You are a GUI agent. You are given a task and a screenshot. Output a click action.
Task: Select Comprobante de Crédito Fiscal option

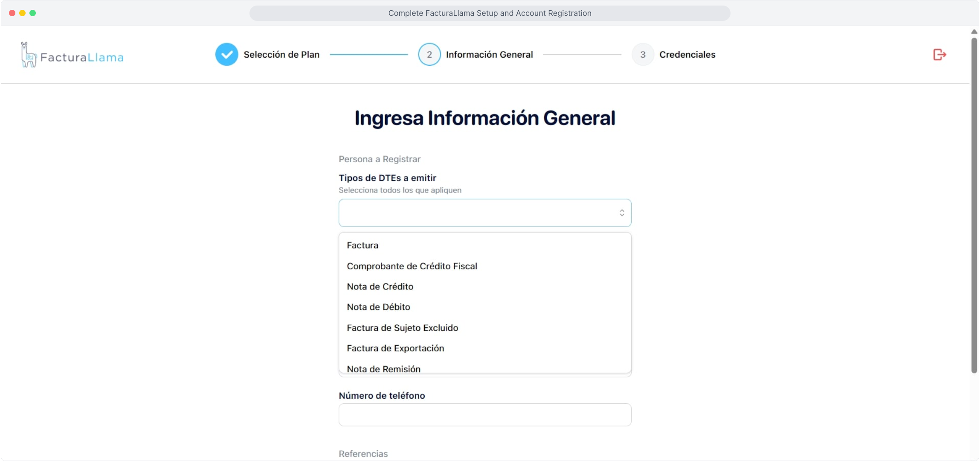click(x=412, y=266)
